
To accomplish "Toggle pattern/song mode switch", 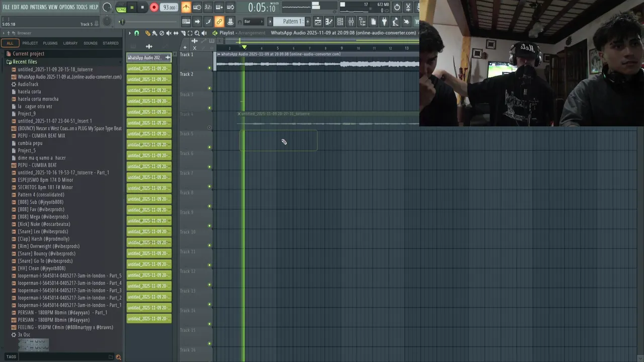I will pos(121,8).
